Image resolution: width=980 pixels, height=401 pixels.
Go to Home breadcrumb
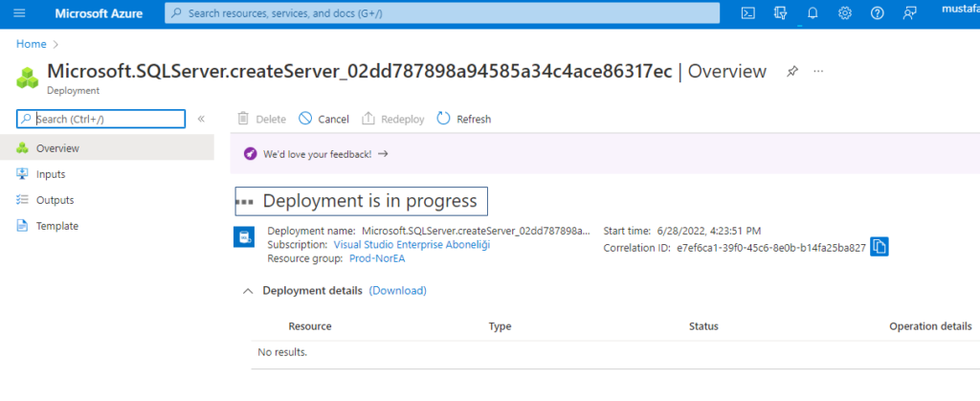32,44
